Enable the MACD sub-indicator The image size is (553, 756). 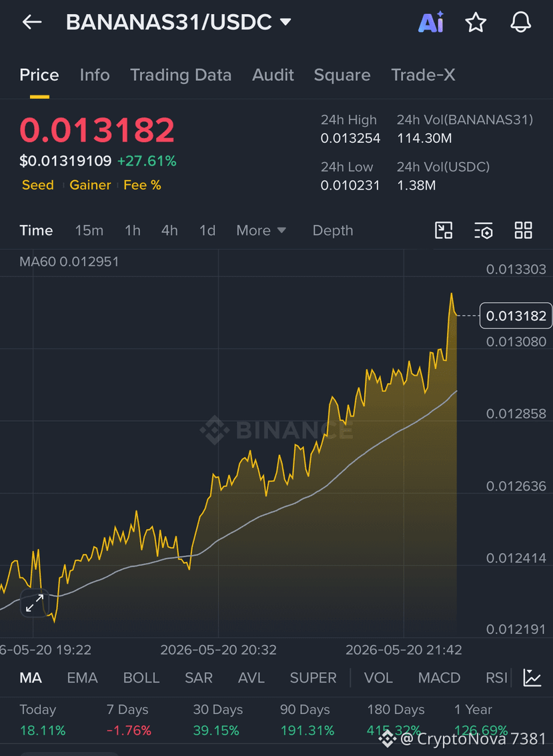(439, 678)
